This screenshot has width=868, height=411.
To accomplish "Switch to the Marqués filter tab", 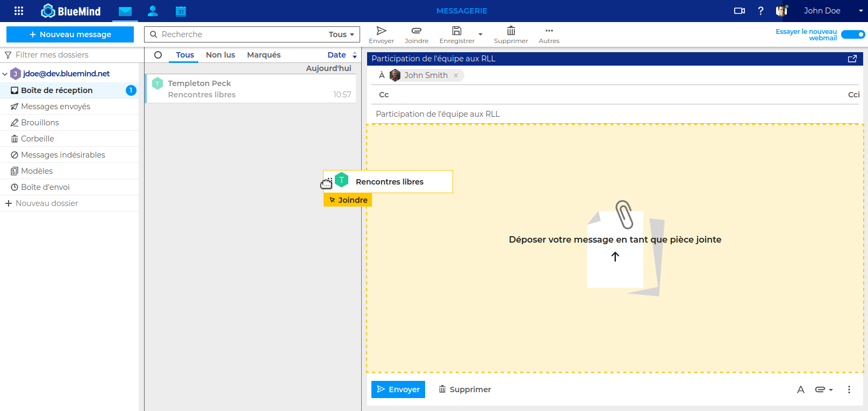I will [x=263, y=55].
